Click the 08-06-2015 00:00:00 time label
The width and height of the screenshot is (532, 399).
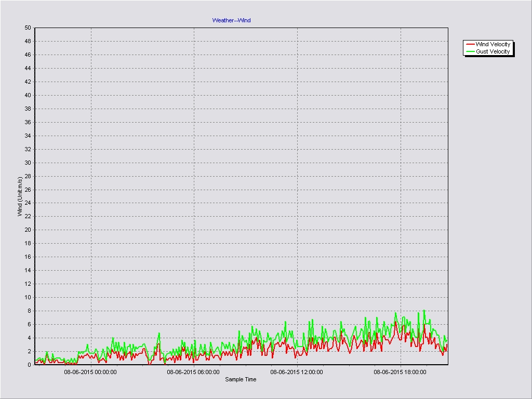90,372
